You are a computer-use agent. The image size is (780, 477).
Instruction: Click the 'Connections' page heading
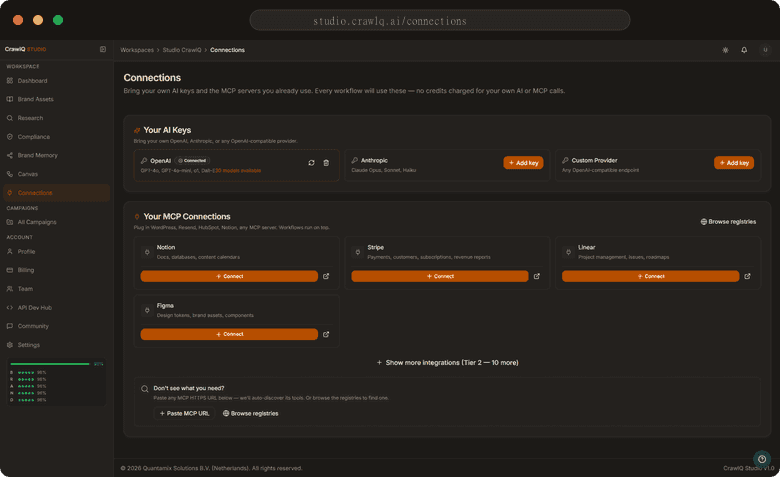(x=152, y=78)
